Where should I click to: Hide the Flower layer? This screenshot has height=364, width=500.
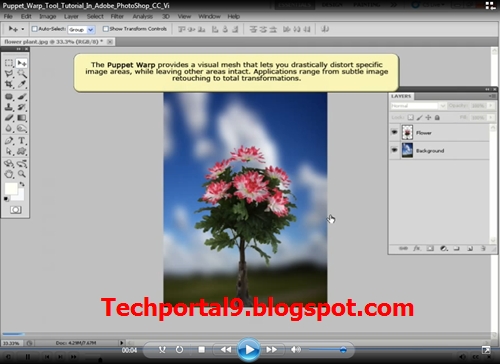394,132
